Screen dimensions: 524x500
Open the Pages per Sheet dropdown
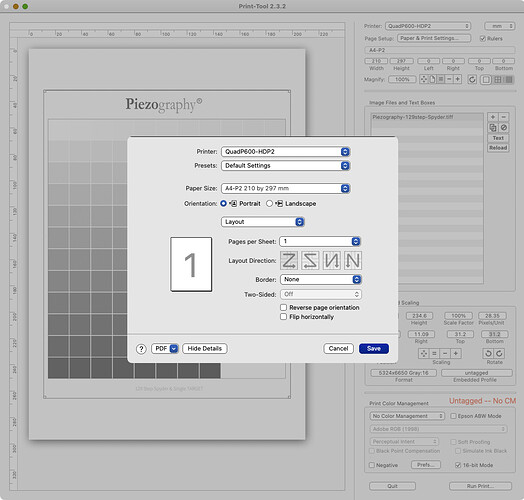(320, 241)
